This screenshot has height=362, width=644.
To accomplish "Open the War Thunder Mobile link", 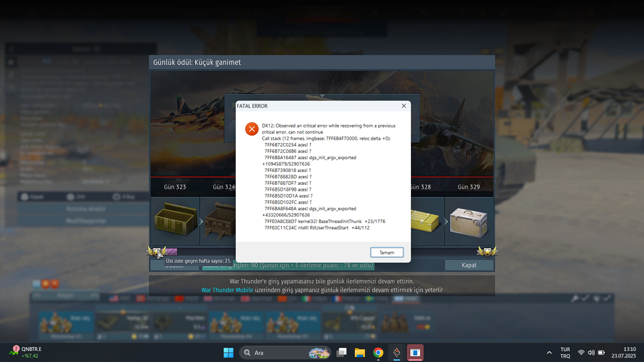I will 227,290.
